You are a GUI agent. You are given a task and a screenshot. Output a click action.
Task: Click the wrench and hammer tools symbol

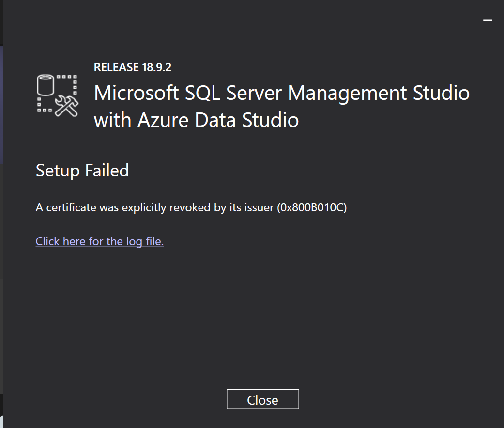66,106
